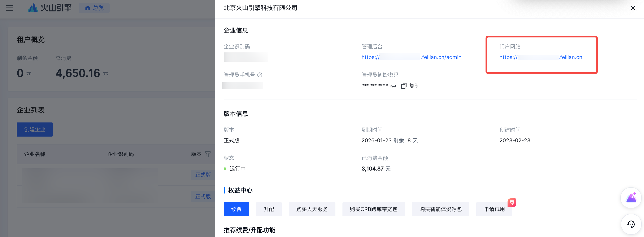Select the 正式版 version value in drawer
644x237 pixels.
[232, 140]
